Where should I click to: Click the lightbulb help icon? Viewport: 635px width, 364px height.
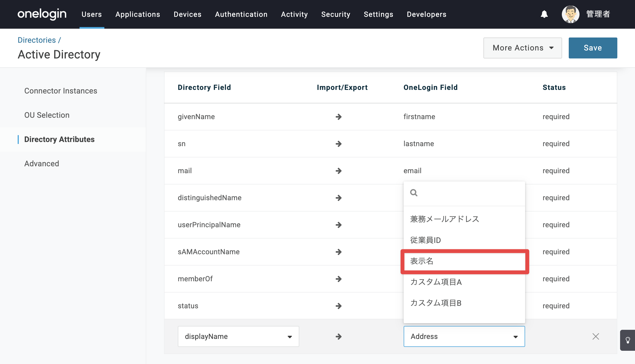tap(628, 340)
